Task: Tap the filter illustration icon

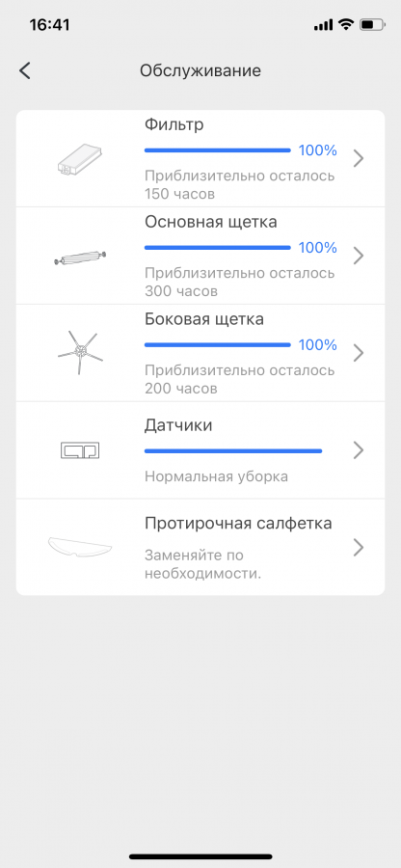Action: 80,158
